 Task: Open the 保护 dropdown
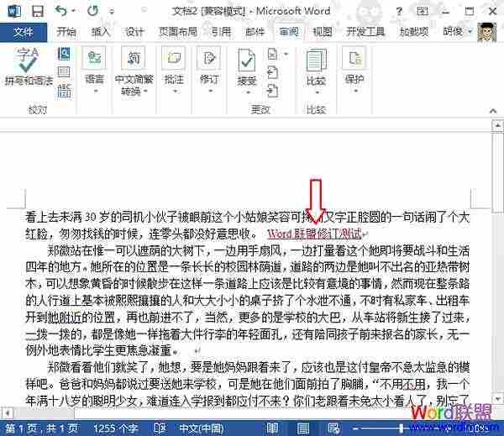(x=354, y=71)
